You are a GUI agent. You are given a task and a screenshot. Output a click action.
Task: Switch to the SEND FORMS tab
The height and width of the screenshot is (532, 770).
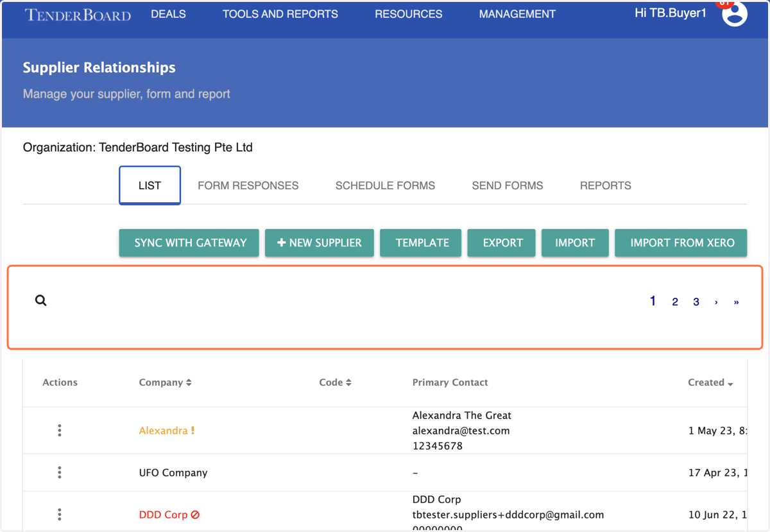[508, 185]
